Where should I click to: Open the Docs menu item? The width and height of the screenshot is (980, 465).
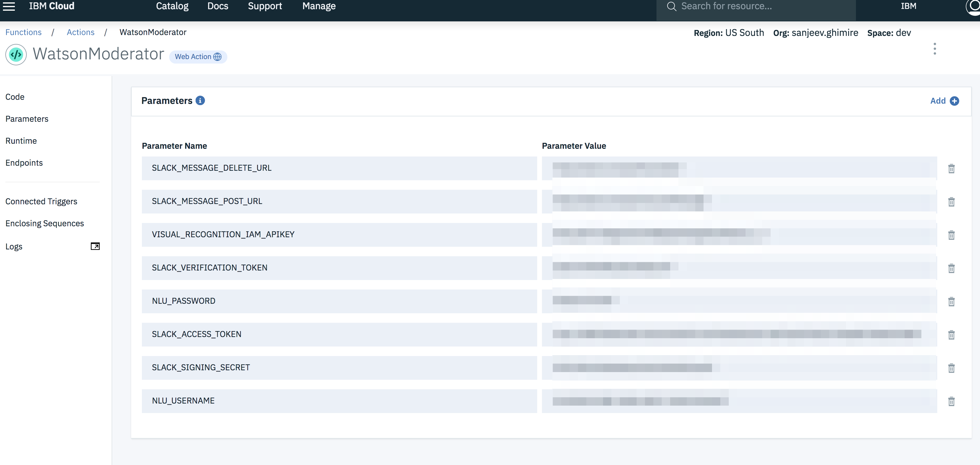pos(218,6)
